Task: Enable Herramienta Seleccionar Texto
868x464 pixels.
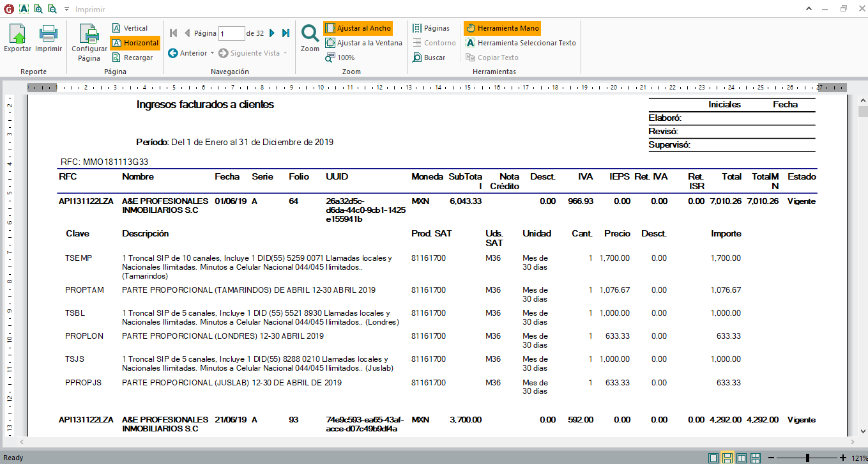Action: (x=521, y=43)
